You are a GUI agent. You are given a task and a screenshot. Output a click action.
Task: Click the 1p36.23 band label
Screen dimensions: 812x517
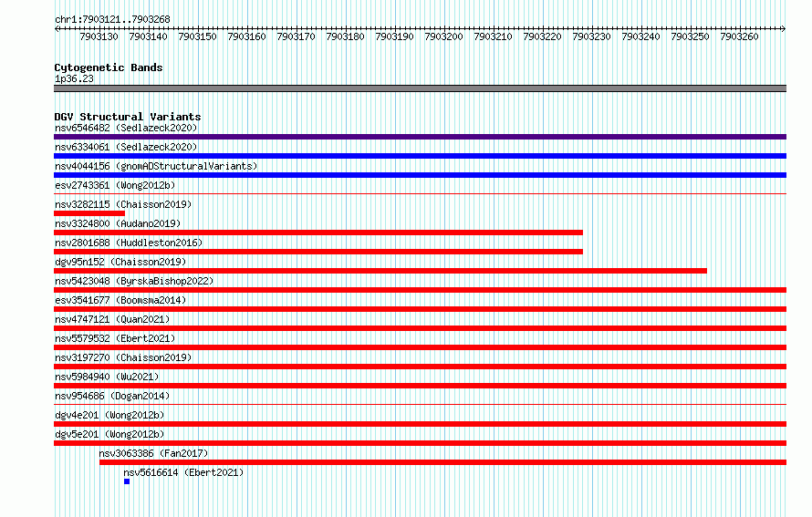pos(74,78)
